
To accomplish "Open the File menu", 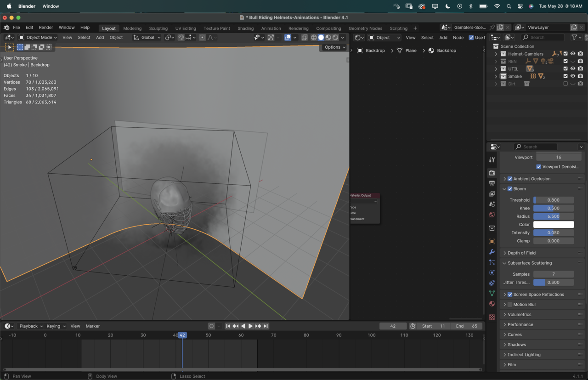I will [x=16, y=28].
